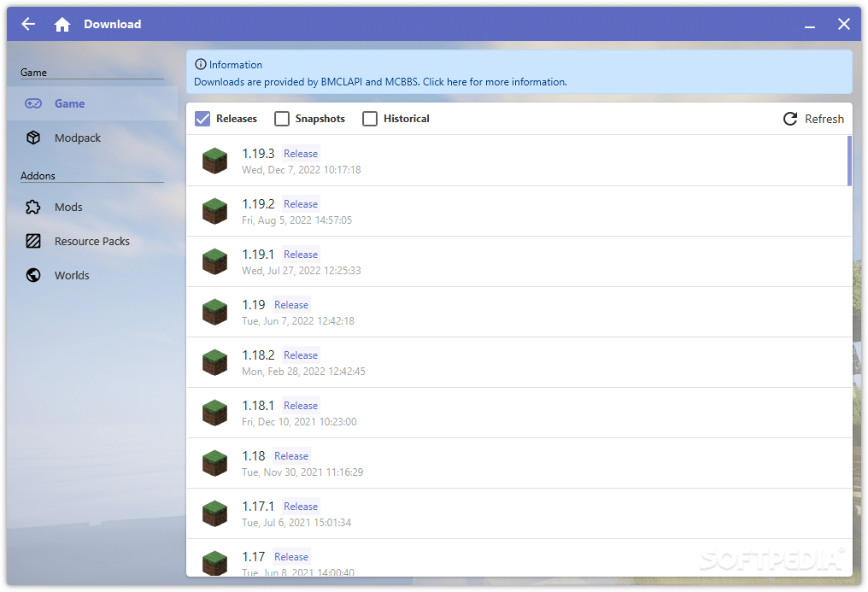The width and height of the screenshot is (868, 592).
Task: Click grass block icon for 1.19.3
Action: (x=214, y=161)
